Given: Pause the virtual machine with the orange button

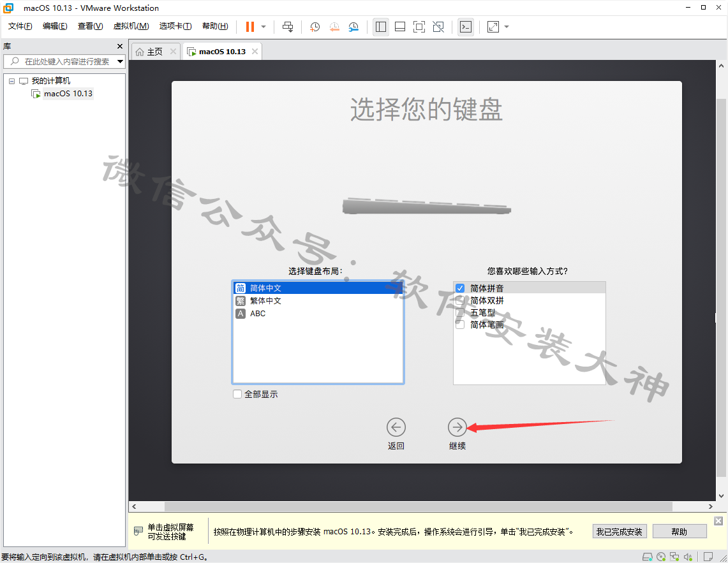Looking at the screenshot, I should [x=249, y=27].
